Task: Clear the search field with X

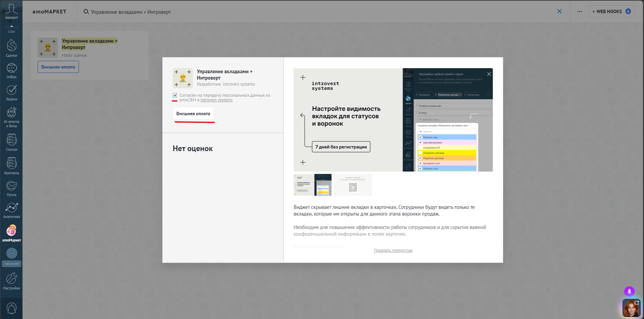Action: click(x=559, y=11)
